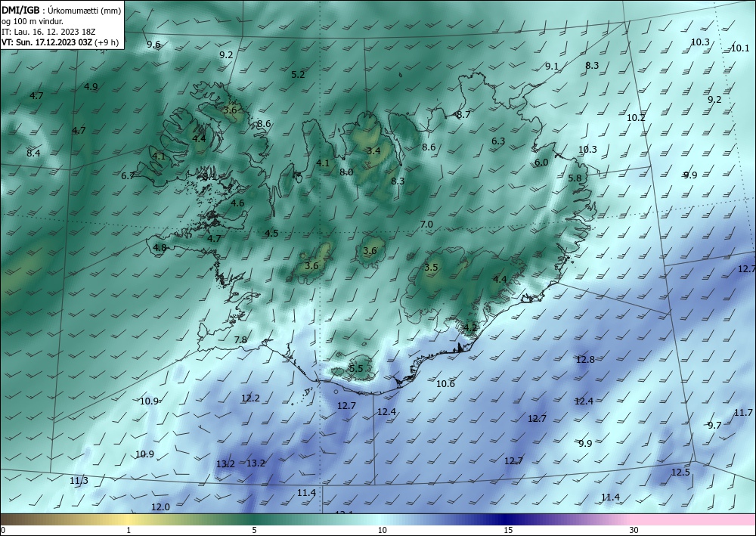
Task: Click the 5 tick on the color scale
Action: (x=254, y=530)
